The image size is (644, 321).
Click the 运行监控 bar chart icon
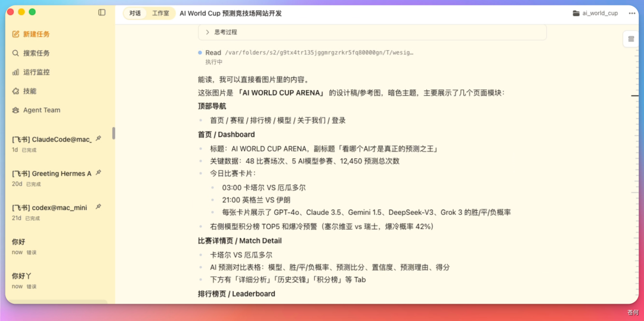(16, 72)
